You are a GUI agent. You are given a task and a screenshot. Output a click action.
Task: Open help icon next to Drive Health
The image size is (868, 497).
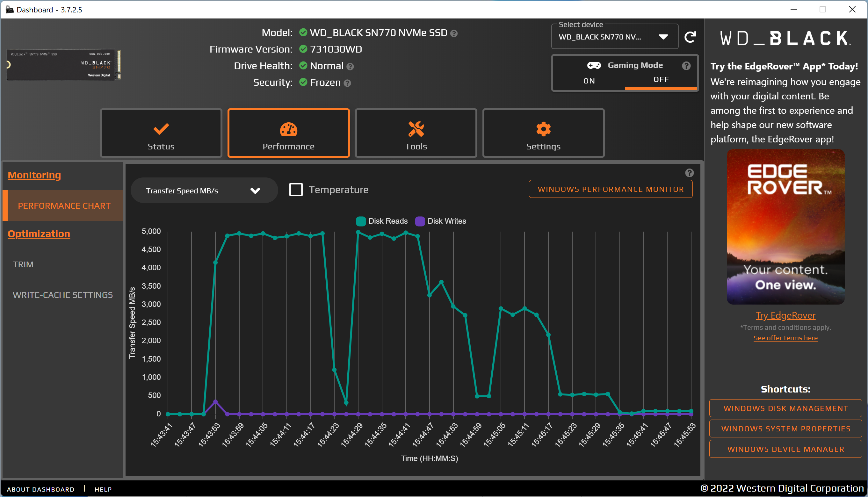(350, 67)
